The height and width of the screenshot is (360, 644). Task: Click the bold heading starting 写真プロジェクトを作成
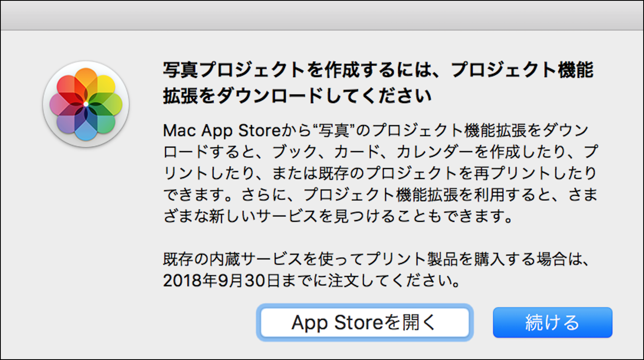pyautogui.click(x=378, y=70)
